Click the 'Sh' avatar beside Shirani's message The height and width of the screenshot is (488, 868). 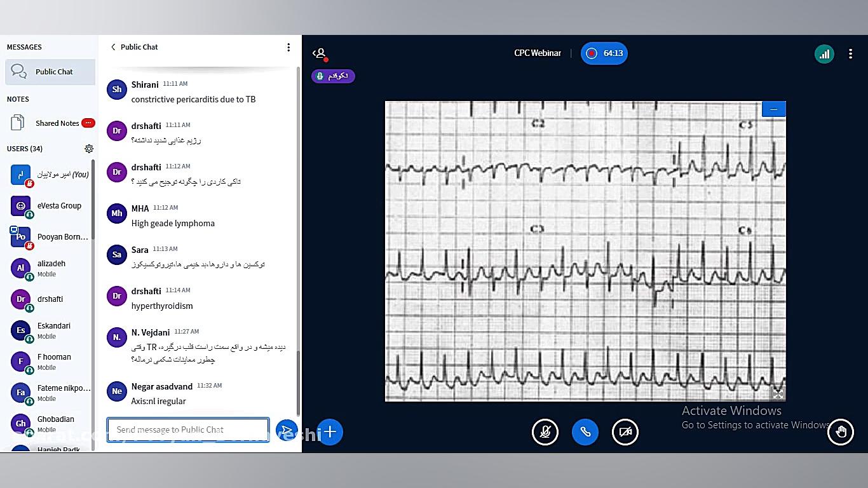(117, 90)
